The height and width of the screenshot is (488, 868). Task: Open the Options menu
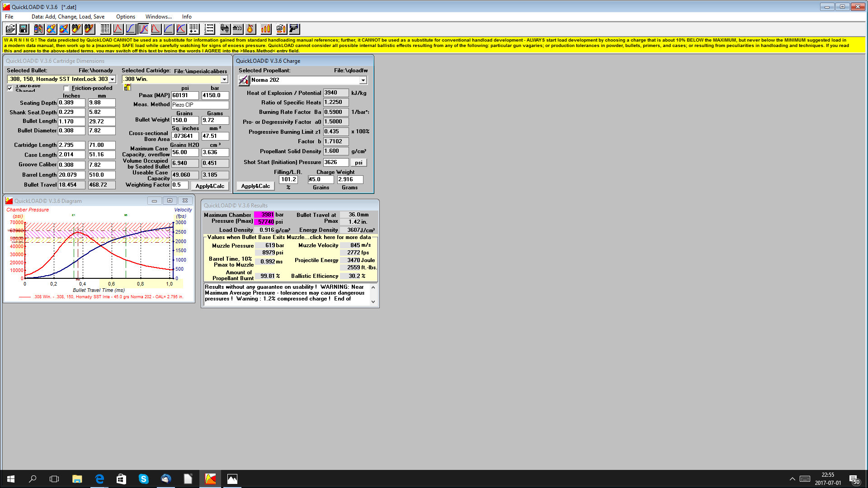click(x=125, y=17)
